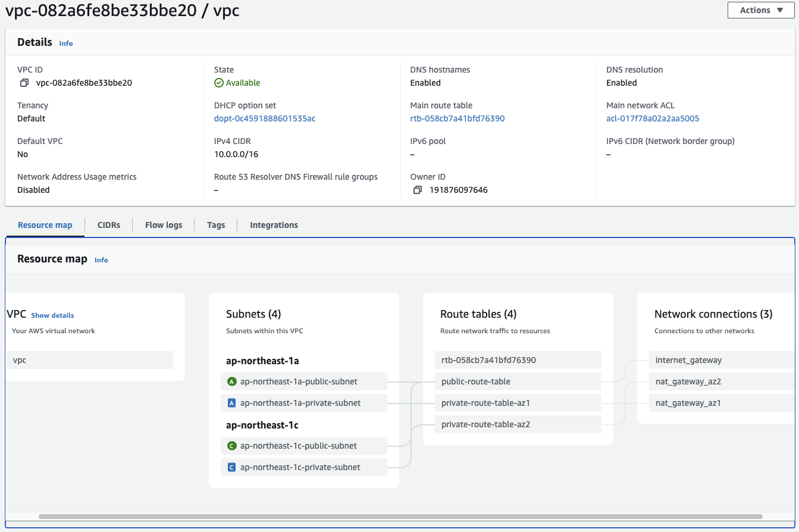Click Info link next to Details heading
This screenshot has width=799, height=532.
(66, 43)
